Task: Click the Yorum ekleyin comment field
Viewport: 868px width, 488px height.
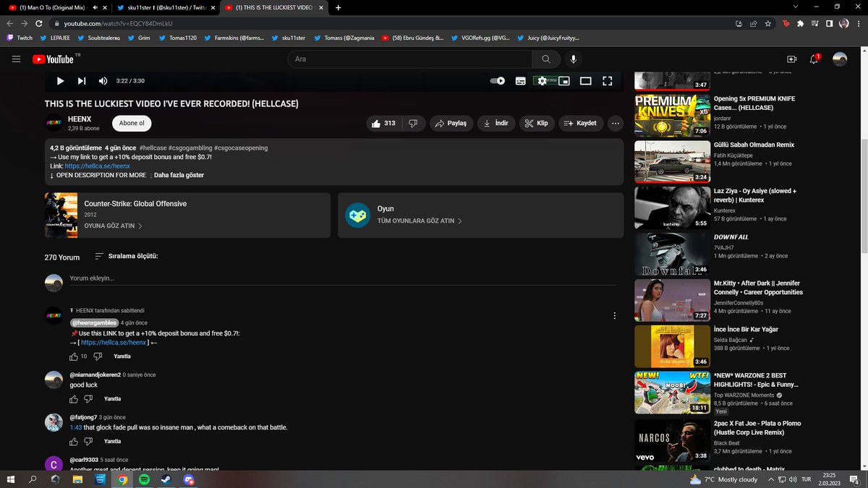Action: coord(343,278)
